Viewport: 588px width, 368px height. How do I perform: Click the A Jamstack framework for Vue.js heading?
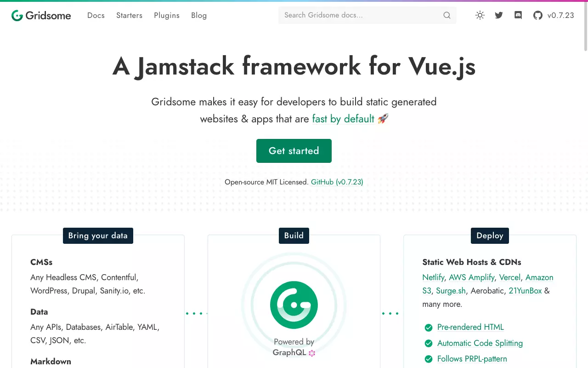[294, 66]
